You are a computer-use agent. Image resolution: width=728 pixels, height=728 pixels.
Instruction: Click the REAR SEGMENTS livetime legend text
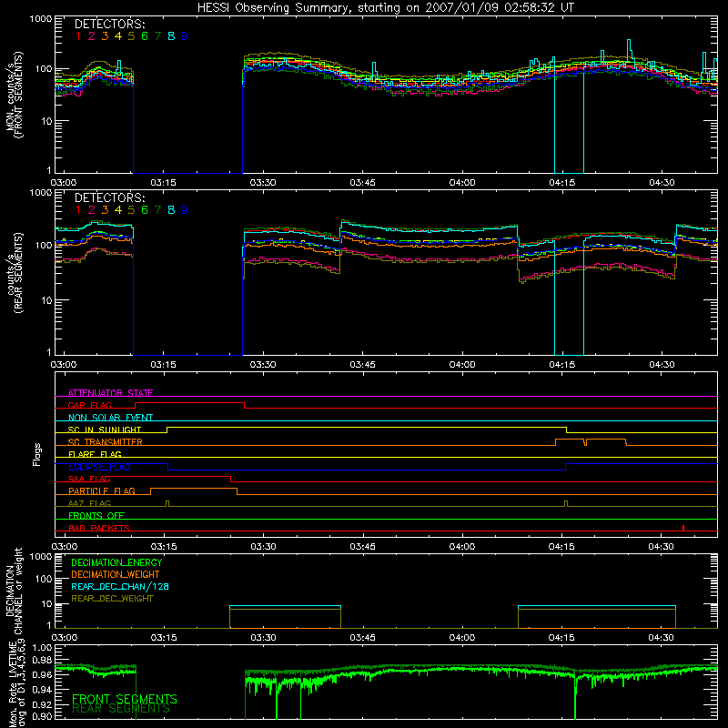[121, 709]
